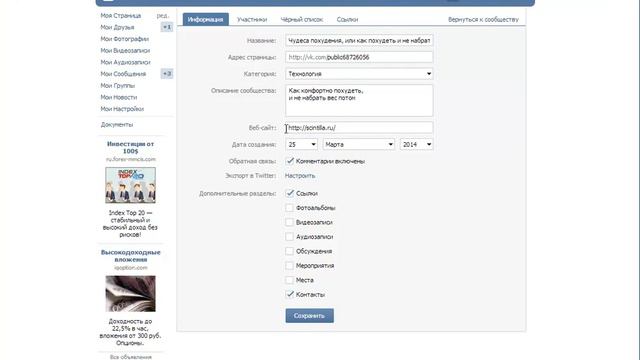Click the Инвестиции от 100$ ad title
The image size is (640, 360).
pos(131,147)
